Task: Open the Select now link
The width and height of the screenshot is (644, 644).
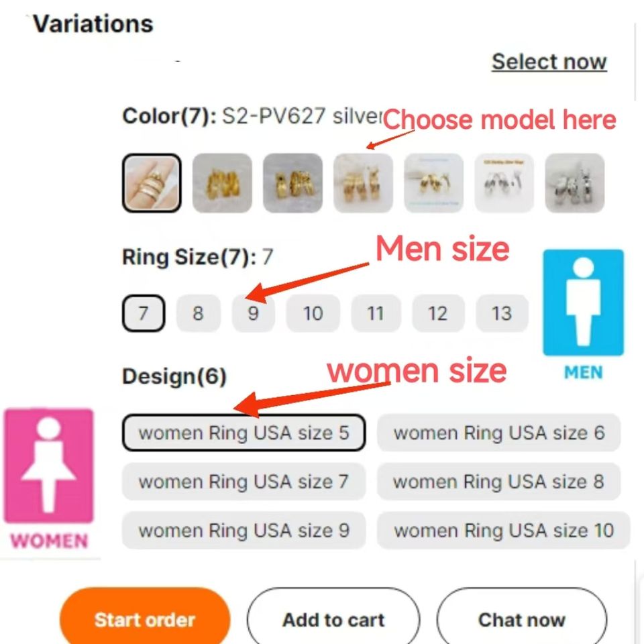Action: point(549,62)
